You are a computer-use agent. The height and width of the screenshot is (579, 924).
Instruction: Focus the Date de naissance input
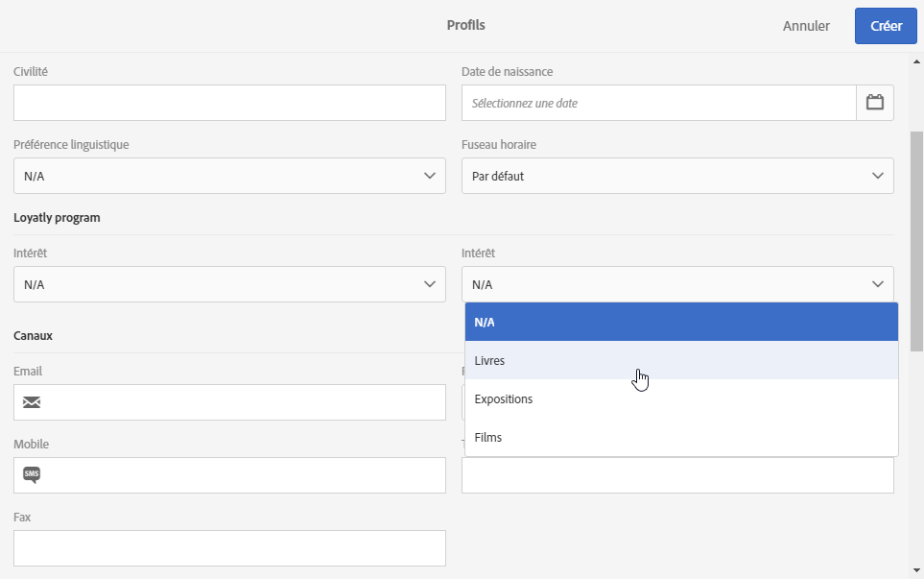coord(658,103)
